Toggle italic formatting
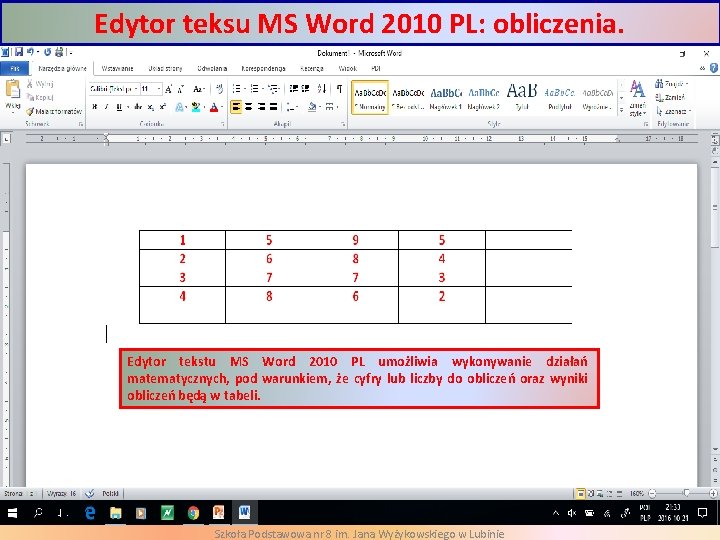The height and width of the screenshot is (540, 720). [x=107, y=107]
